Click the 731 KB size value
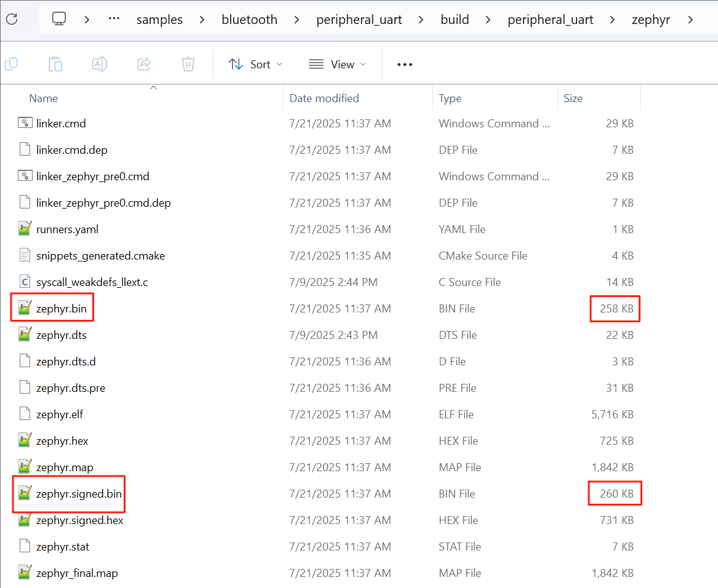 click(x=616, y=520)
